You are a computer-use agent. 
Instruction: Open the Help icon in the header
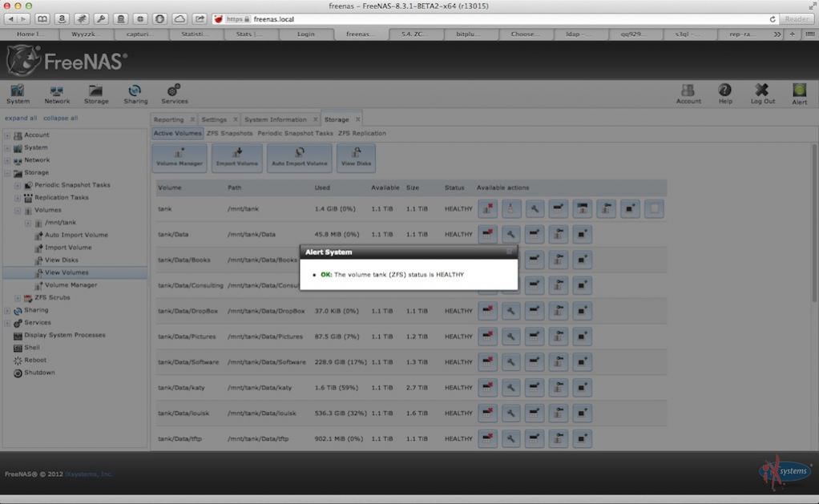coord(725,94)
